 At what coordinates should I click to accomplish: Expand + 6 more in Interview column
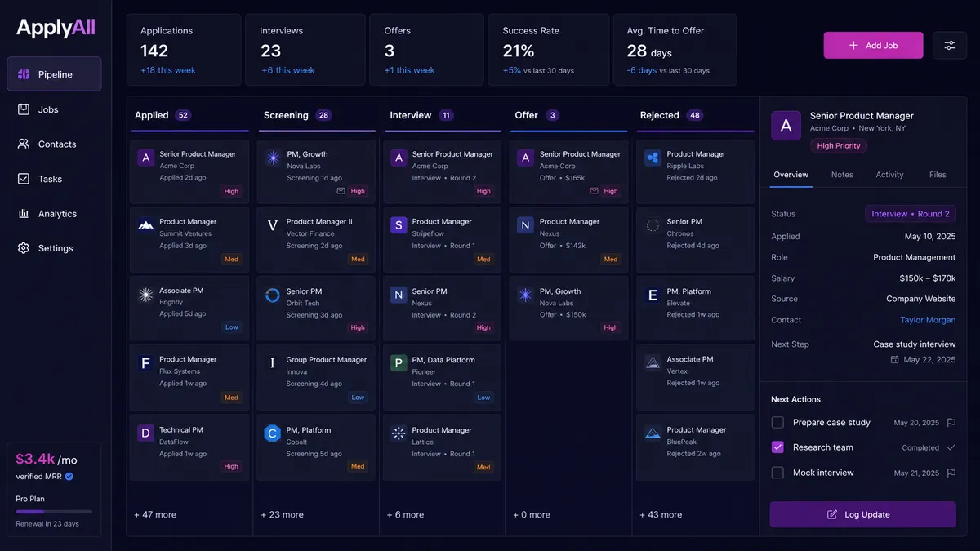(x=405, y=515)
